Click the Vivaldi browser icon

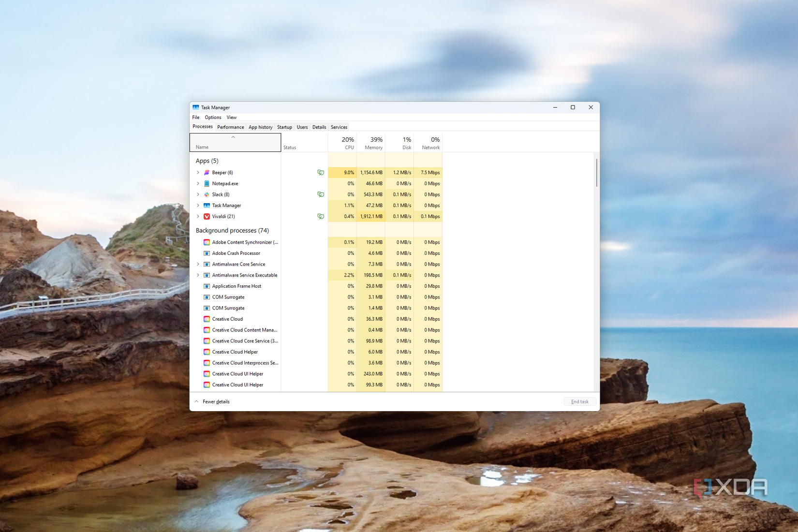207,216
